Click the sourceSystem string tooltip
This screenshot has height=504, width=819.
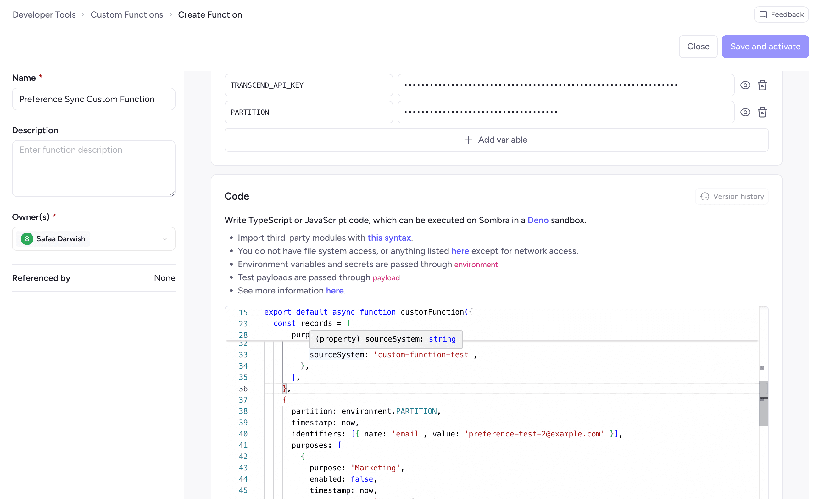[386, 339]
